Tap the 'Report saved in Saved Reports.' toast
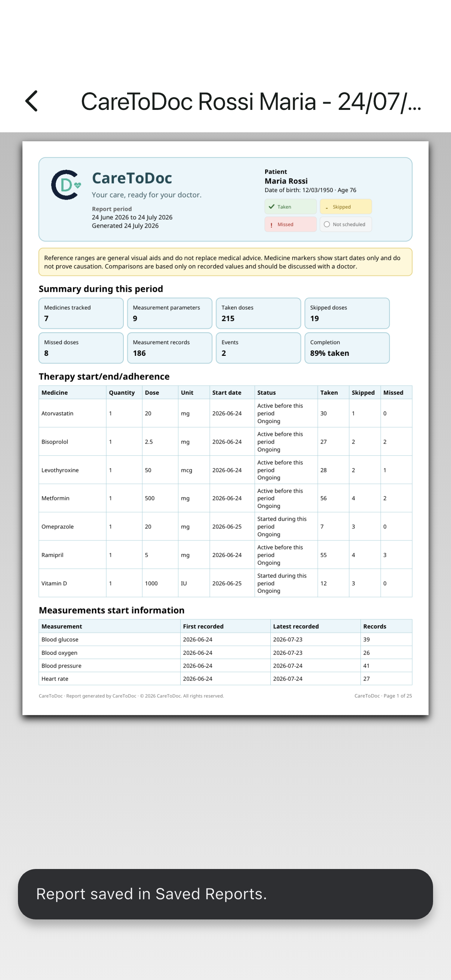451x980 pixels. [x=225, y=894]
